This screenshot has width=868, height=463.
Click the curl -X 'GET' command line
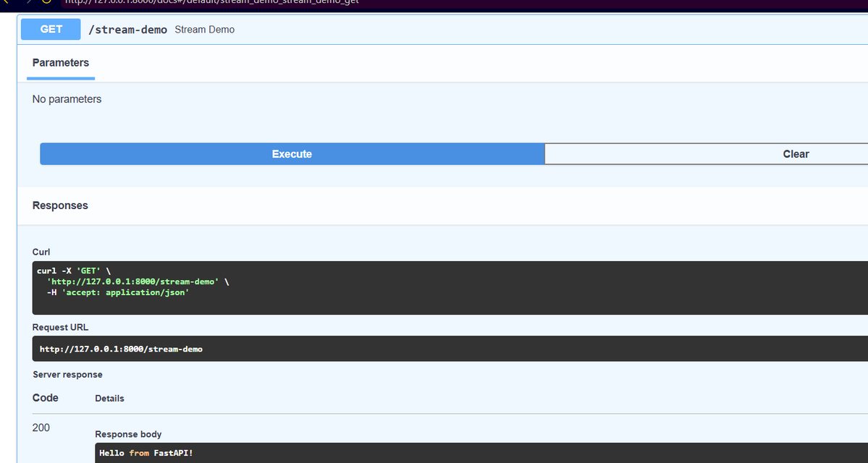point(74,271)
